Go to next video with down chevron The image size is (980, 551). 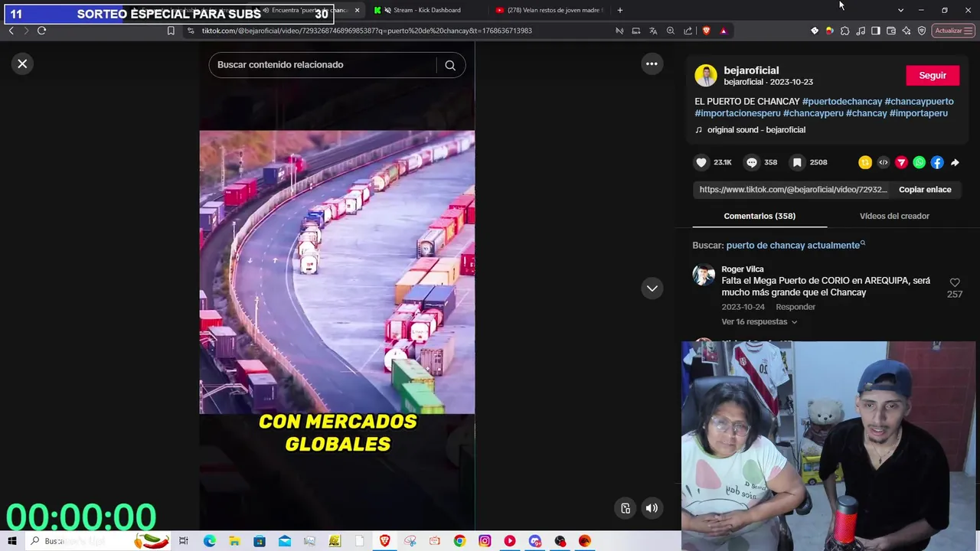pyautogui.click(x=652, y=289)
